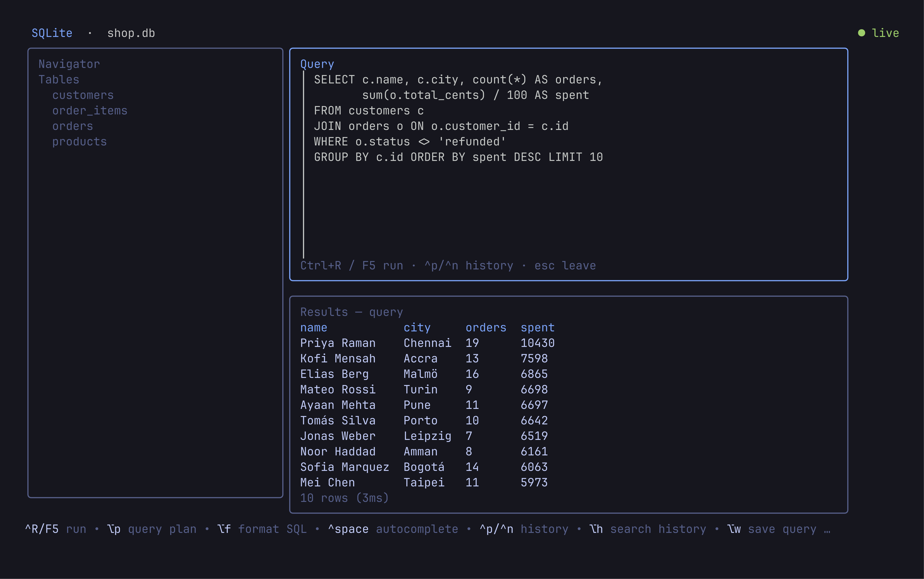Select the Elias Berg row
Image resolution: width=924 pixels, height=579 pixels.
[424, 374]
